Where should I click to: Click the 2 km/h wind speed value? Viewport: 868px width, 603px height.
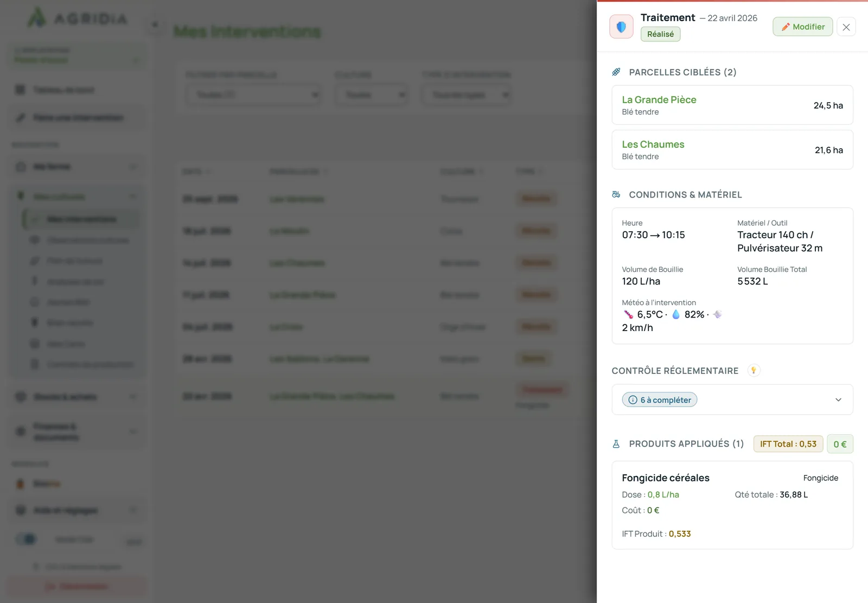pyautogui.click(x=637, y=328)
